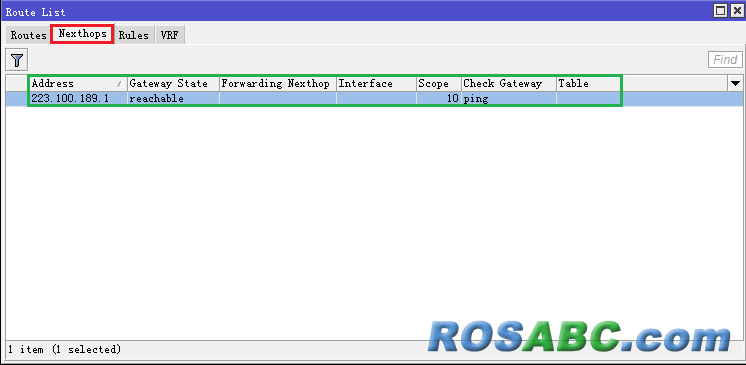Viewport: 746px width, 365px height.
Task: Switch to the Routes tab
Action: pos(28,35)
